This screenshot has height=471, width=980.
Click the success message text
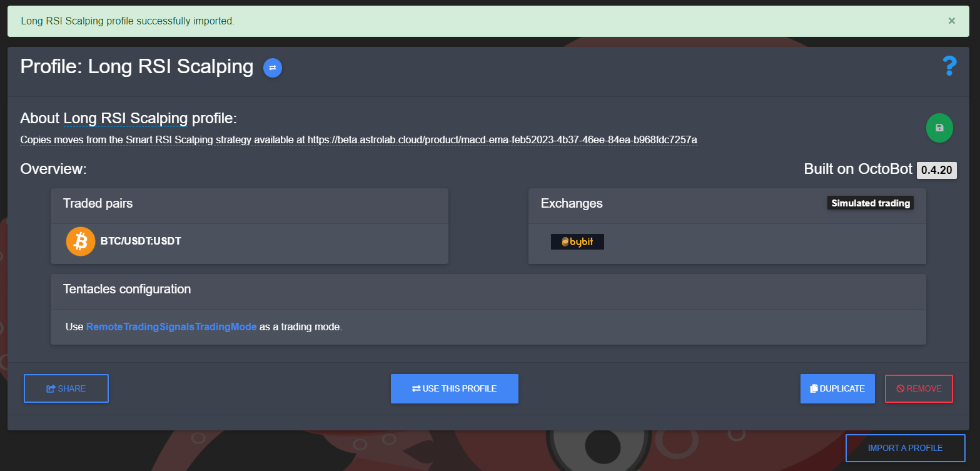(x=128, y=21)
